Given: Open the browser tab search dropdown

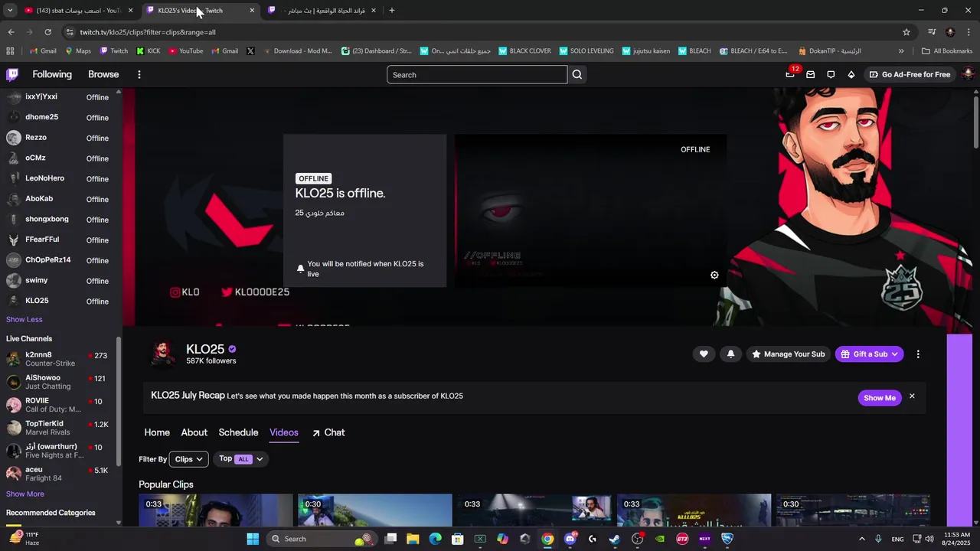Looking at the screenshot, I should [10, 11].
